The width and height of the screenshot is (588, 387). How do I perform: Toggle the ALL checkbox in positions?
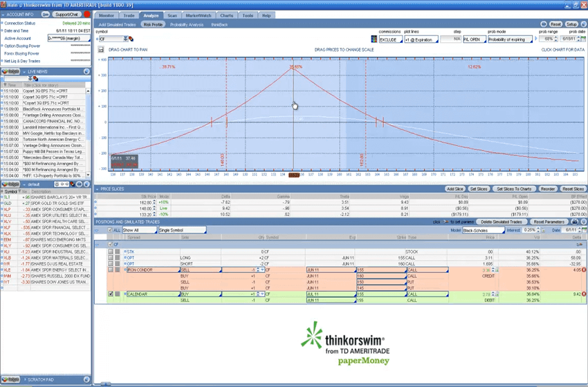point(110,230)
